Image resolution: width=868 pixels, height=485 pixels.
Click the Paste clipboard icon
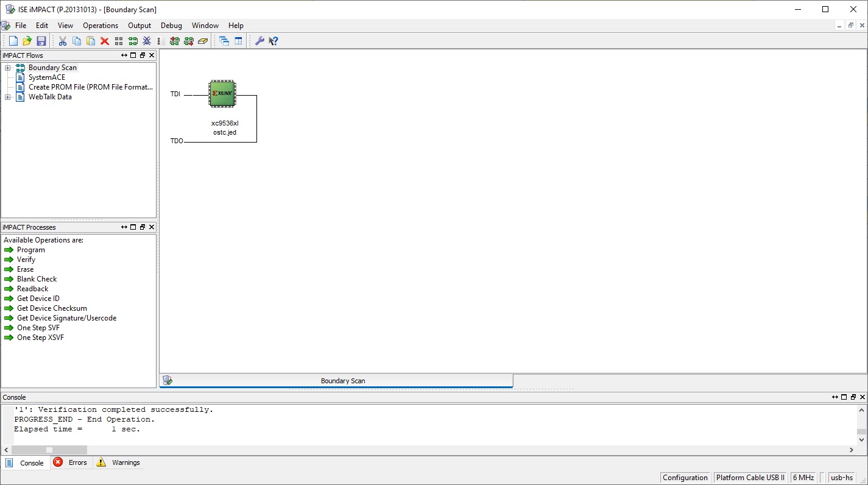click(x=91, y=41)
